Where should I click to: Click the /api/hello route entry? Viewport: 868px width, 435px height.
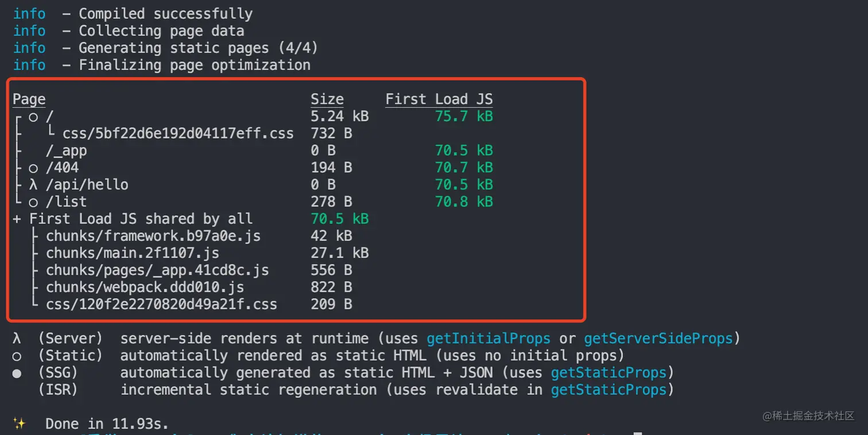pos(87,185)
